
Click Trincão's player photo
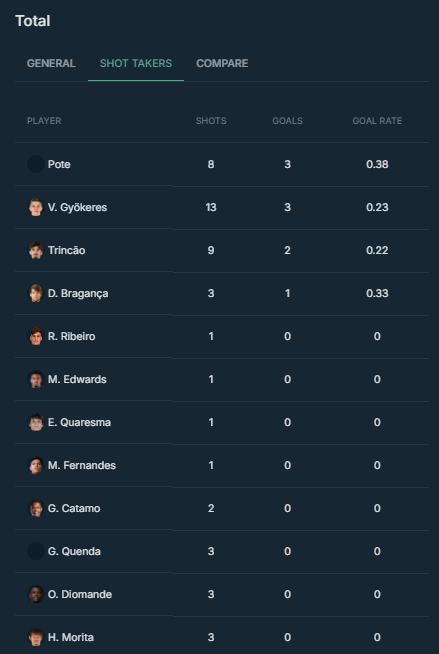[36, 250]
